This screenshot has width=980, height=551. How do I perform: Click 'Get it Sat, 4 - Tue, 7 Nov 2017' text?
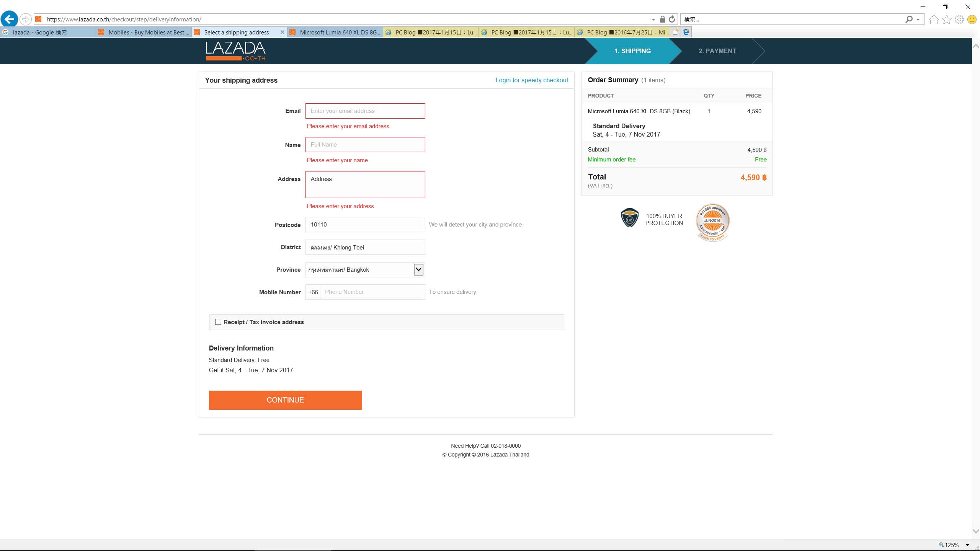pos(251,370)
